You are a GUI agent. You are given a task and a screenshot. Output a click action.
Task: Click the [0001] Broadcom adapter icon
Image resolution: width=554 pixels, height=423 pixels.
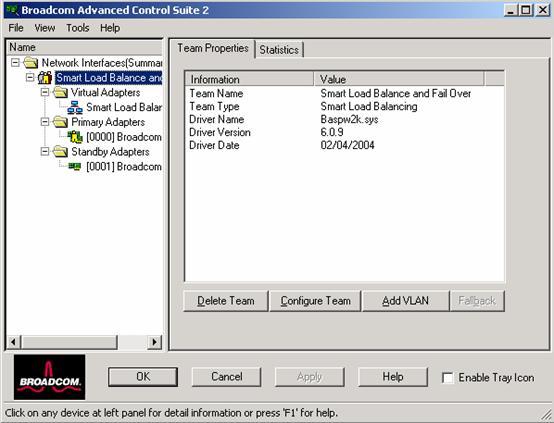click(75, 166)
